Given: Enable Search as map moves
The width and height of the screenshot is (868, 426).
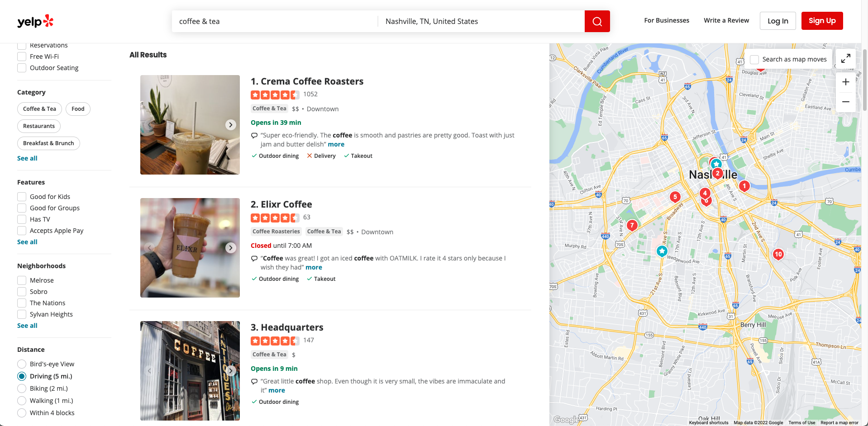Looking at the screenshot, I should [x=754, y=59].
